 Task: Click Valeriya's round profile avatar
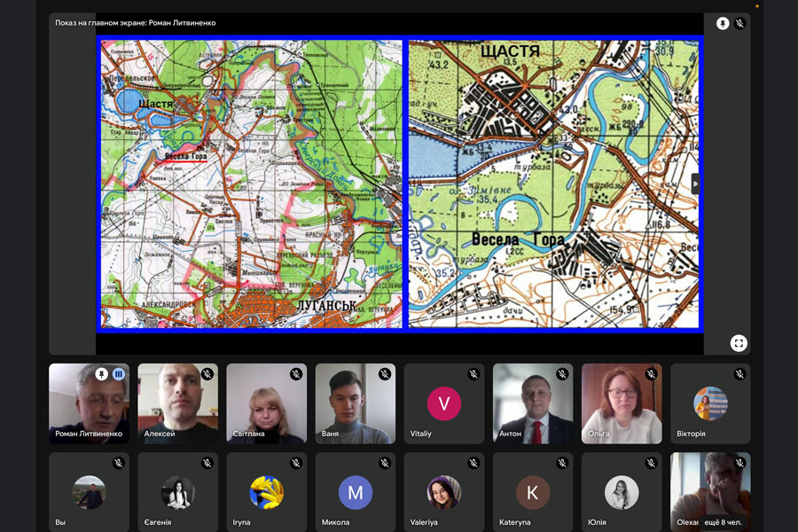pos(444,492)
